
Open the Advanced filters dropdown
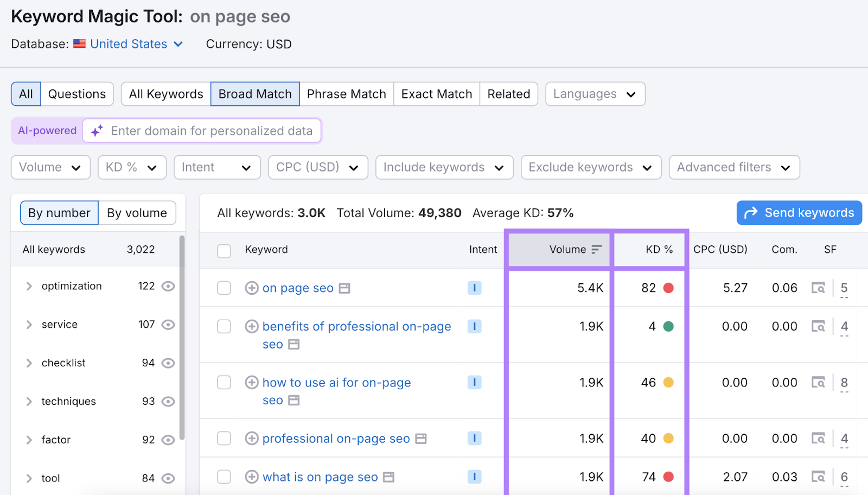tap(733, 167)
